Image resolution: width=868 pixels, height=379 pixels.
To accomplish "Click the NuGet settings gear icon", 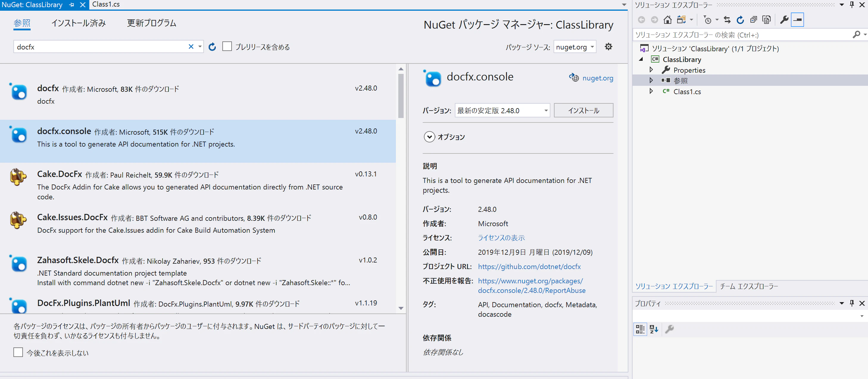I will [x=608, y=46].
